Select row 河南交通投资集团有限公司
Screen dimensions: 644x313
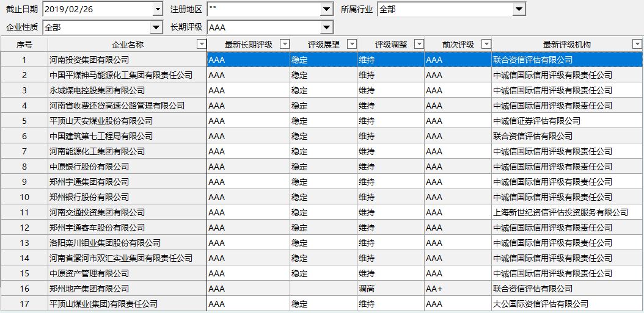point(322,212)
